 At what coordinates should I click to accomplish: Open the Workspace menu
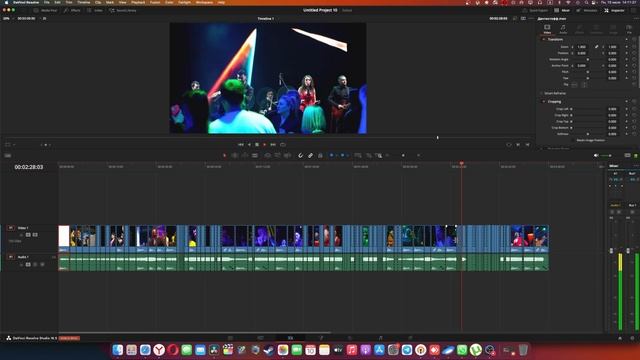[204, 2]
